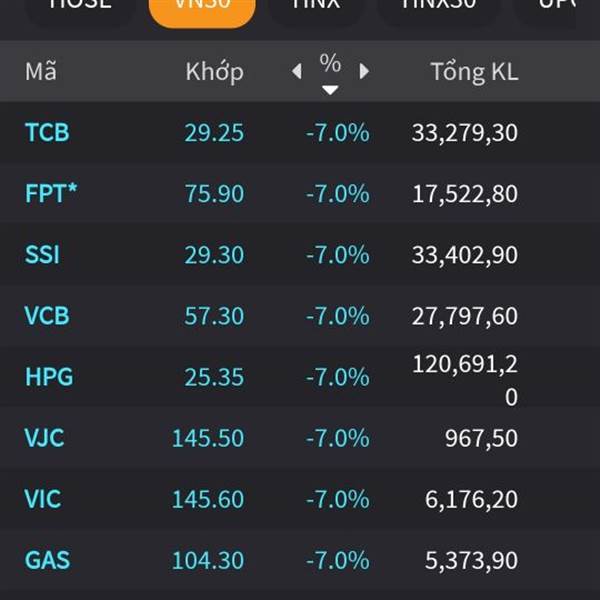Viewport: 600px width, 600px height.
Task: Open the GAS stock symbol
Action: (47, 559)
